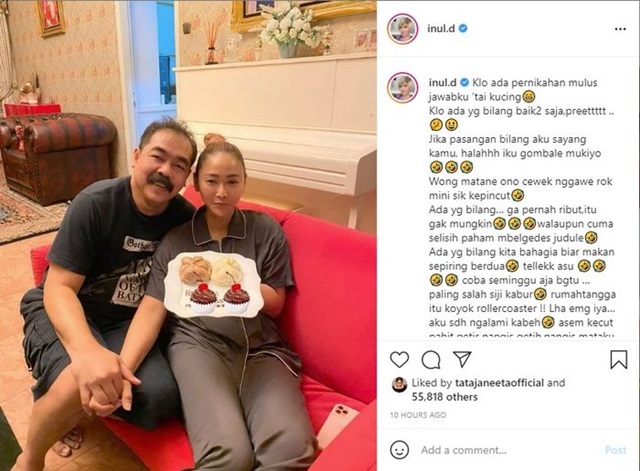640x471 pixels.
Task: Click the couple photo on red sofa
Action: [x=188, y=236]
